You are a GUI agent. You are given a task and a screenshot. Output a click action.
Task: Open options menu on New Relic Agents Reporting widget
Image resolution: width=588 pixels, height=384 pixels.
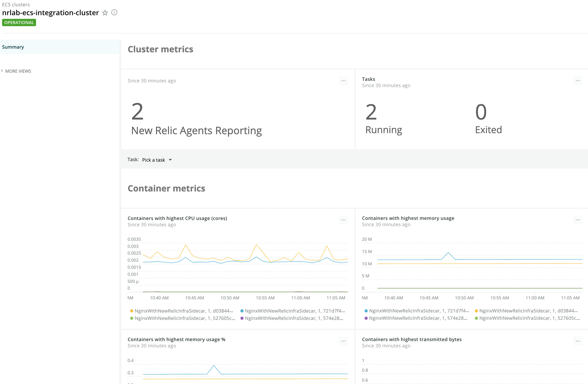click(x=343, y=81)
